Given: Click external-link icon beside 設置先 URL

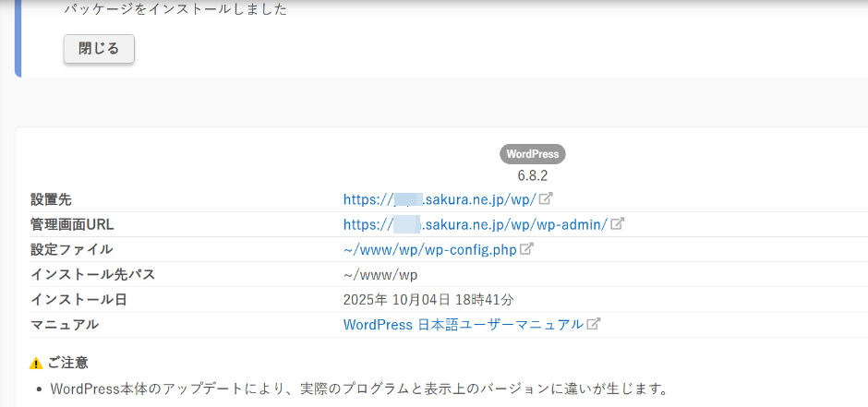Looking at the screenshot, I should [547, 198].
